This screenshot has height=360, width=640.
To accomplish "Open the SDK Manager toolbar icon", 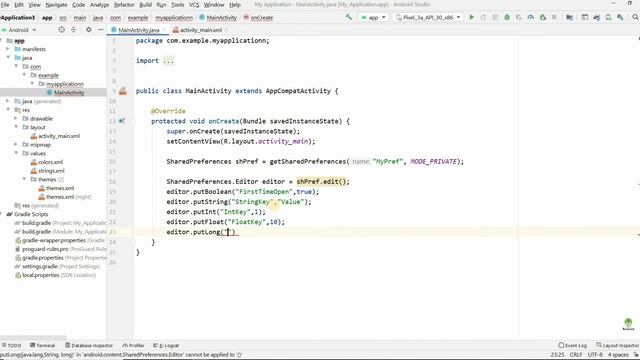I will pyautogui.click(x=620, y=17).
